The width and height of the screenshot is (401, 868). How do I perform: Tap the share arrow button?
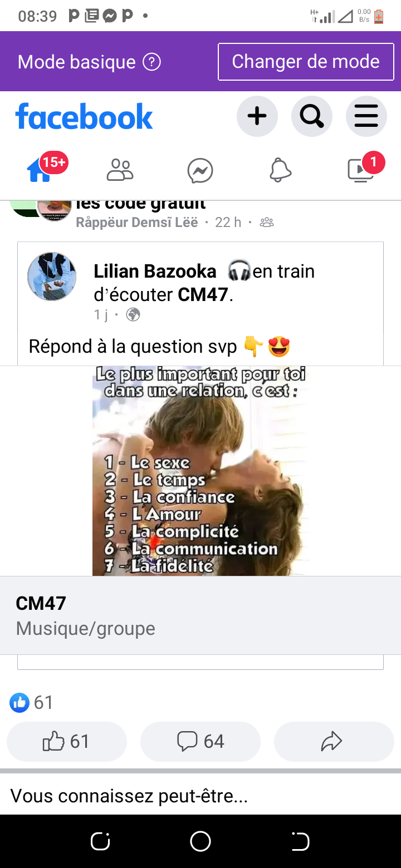tap(334, 741)
